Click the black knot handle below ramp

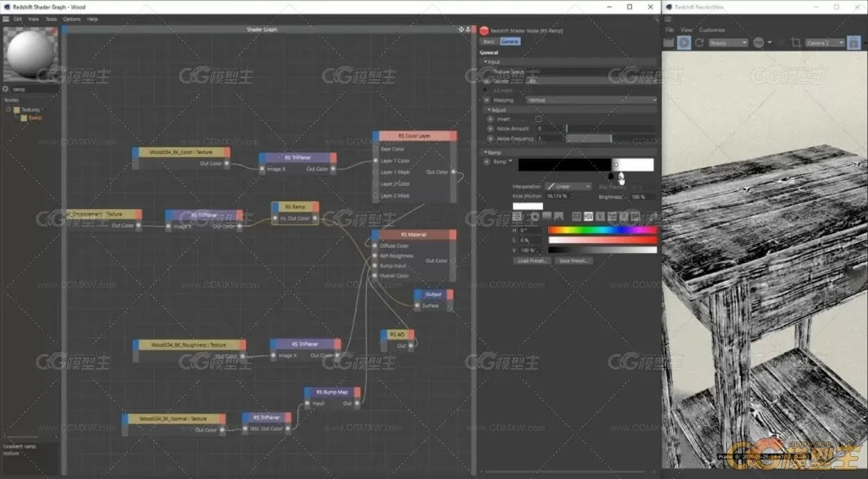[610, 176]
